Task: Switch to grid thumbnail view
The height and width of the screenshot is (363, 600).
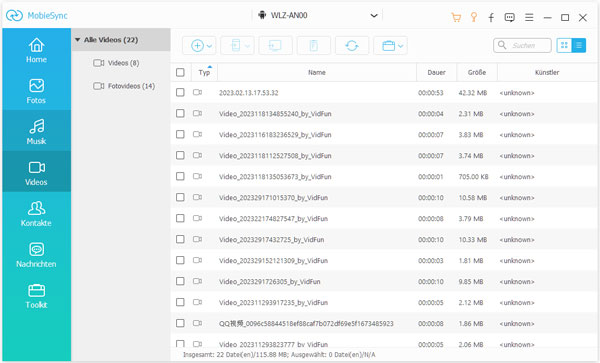Action: point(564,46)
